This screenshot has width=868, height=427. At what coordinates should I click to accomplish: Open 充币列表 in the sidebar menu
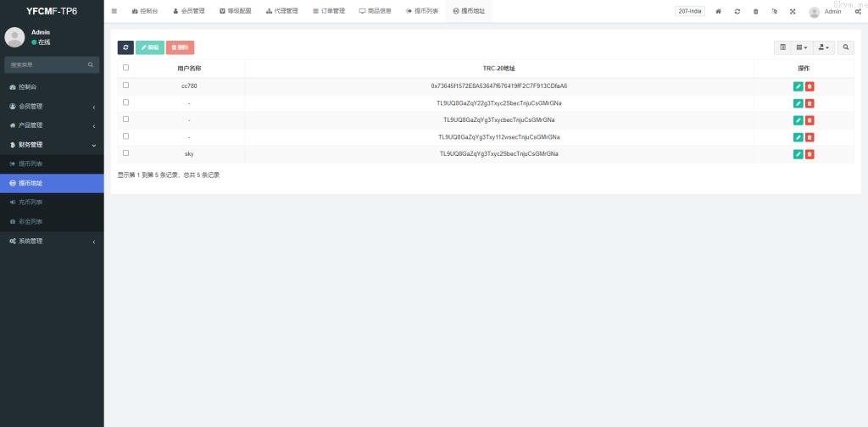pos(31,202)
